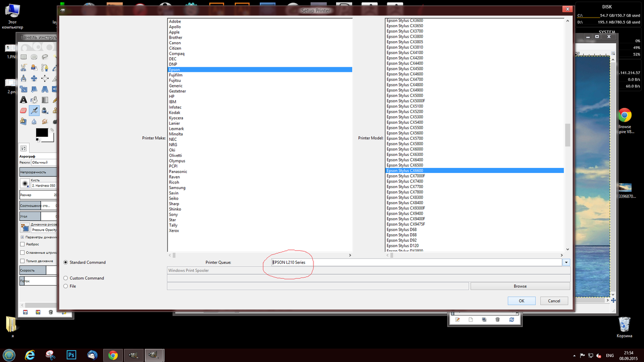Click the Cancel button
Screen dimensions: 644x362
coord(554,301)
